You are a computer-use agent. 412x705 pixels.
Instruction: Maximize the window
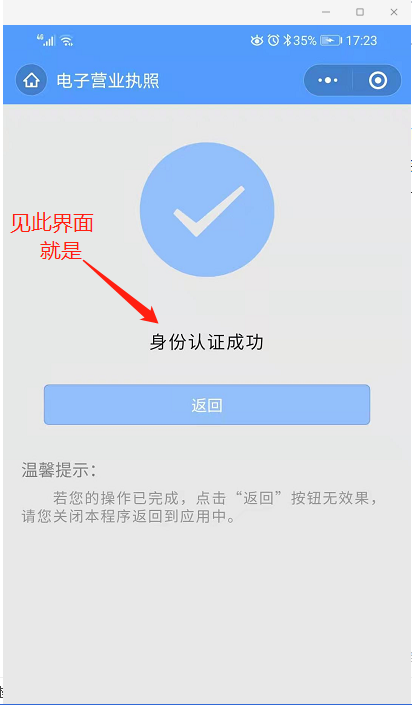pos(360,13)
